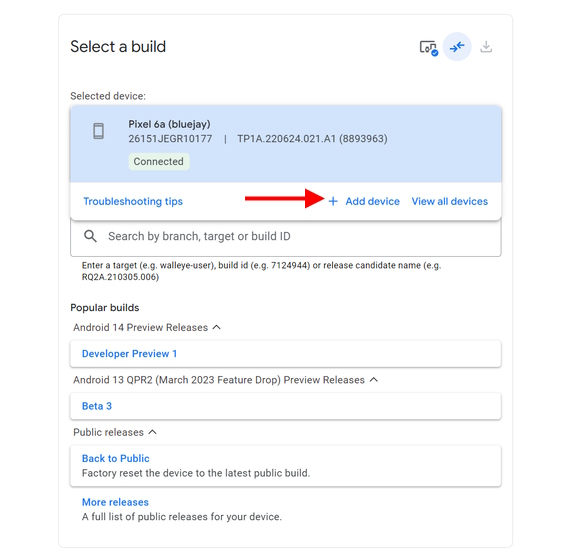
Task: Click the Selected device label
Action: coord(108,96)
